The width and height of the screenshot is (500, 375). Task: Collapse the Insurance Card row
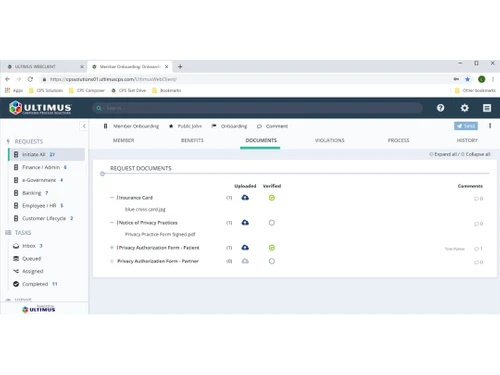pos(112,198)
